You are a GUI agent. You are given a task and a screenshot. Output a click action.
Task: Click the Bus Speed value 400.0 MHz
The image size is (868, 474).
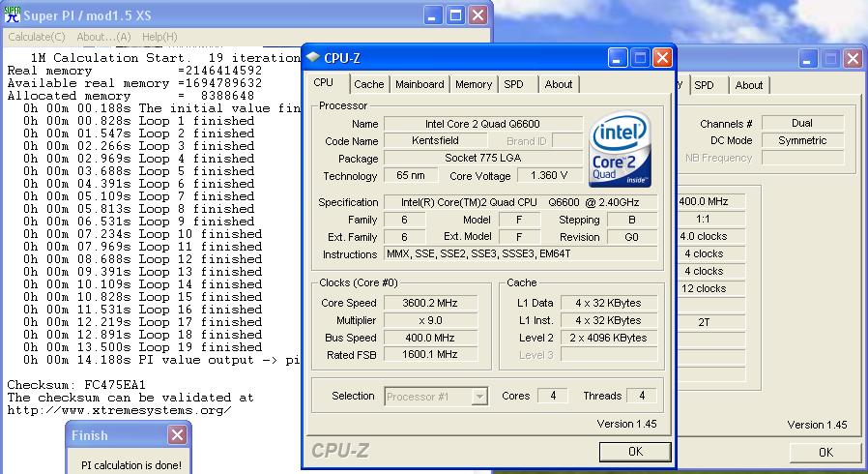click(x=430, y=338)
